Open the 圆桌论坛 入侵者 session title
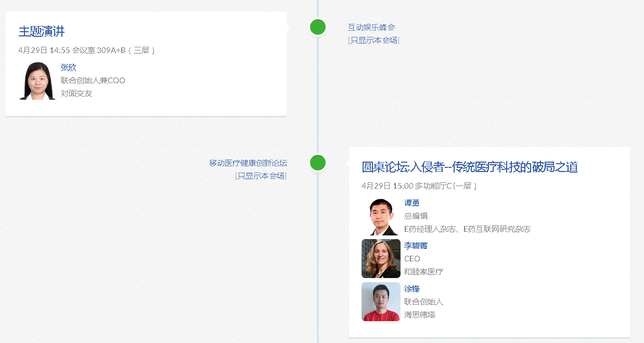Image resolution: width=644 pixels, height=343 pixels. (x=470, y=167)
